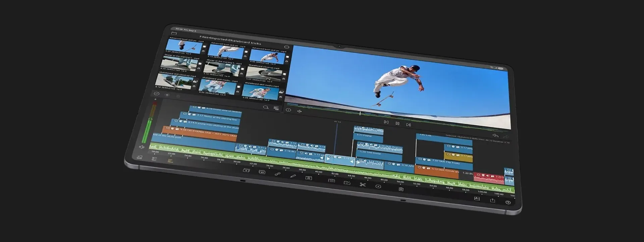Toggle the multiselect checkmark in media library
The height and width of the screenshot is (242, 644).
tap(157, 94)
